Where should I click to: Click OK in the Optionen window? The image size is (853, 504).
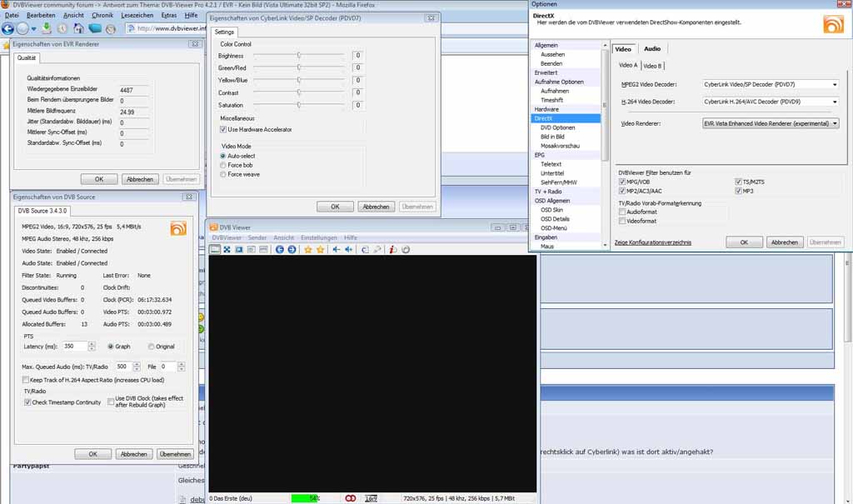(744, 242)
